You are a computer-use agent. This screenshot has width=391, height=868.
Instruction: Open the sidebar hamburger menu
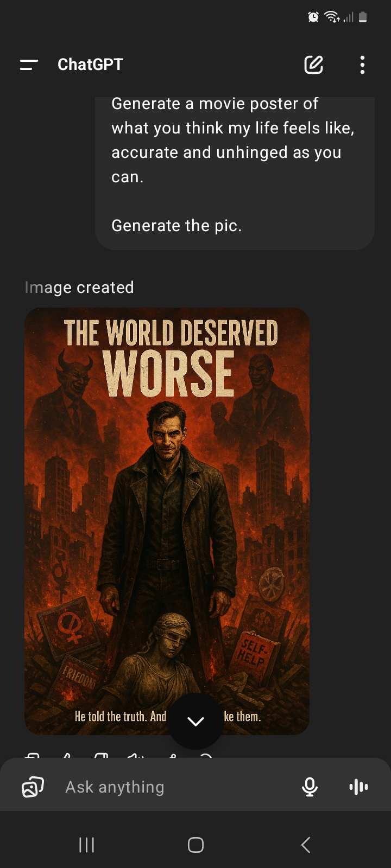29,65
